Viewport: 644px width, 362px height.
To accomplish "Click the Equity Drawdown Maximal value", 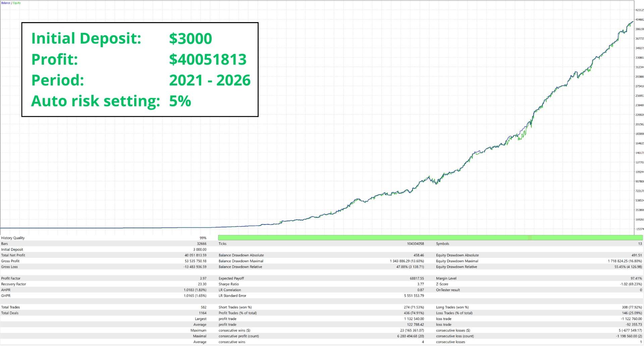I will pos(625,261).
